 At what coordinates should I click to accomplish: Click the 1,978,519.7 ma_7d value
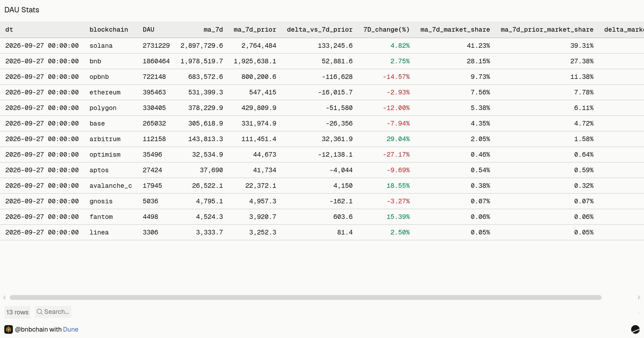point(202,61)
